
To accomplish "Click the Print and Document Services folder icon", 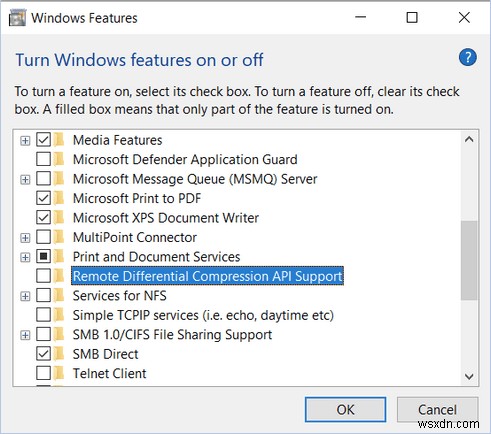I will (59, 256).
